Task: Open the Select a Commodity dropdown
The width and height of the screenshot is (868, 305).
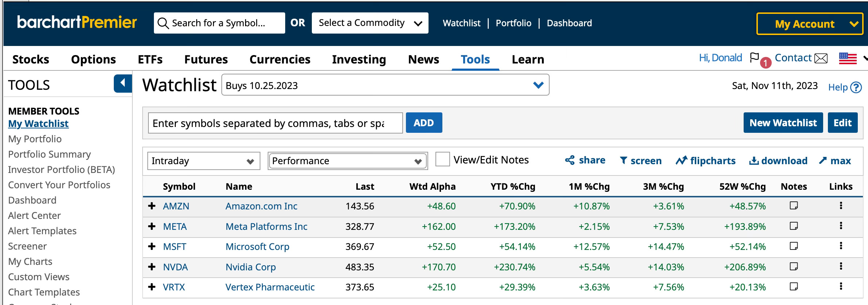Action: coord(370,23)
